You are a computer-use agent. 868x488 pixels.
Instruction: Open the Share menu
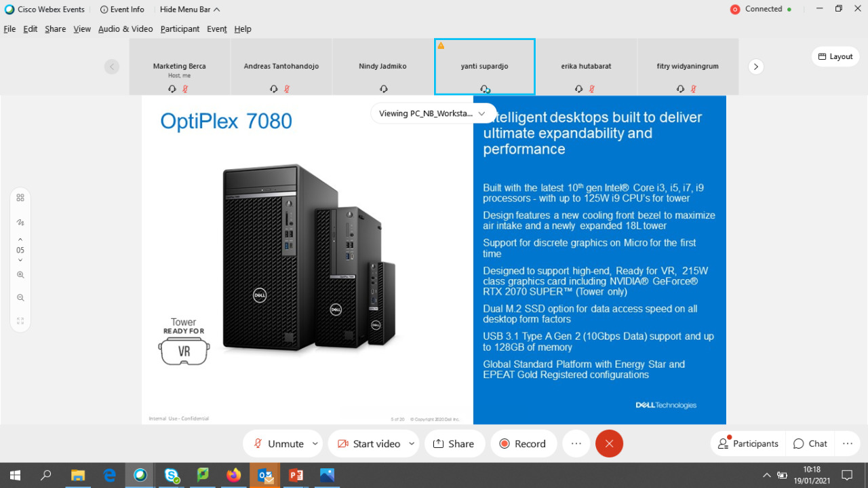[56, 29]
